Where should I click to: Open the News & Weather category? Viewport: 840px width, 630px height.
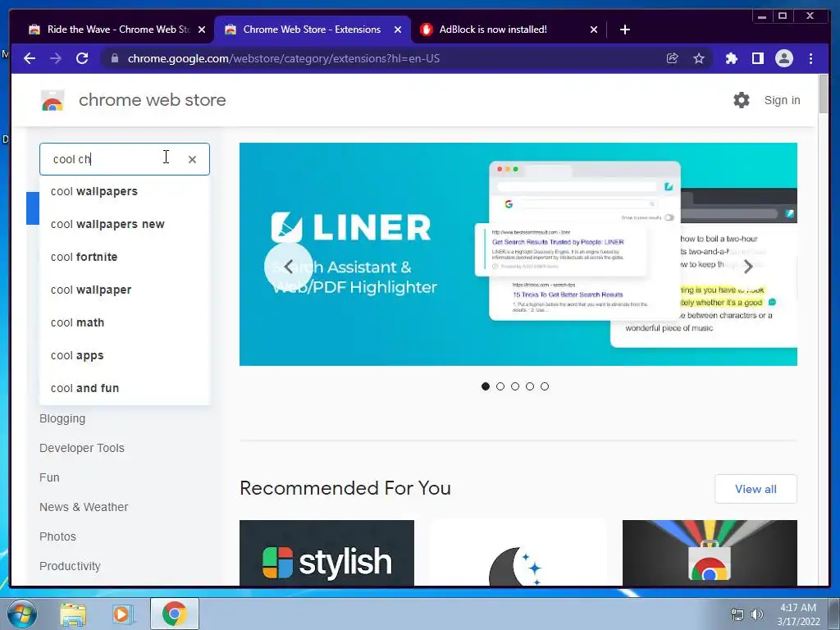click(84, 507)
